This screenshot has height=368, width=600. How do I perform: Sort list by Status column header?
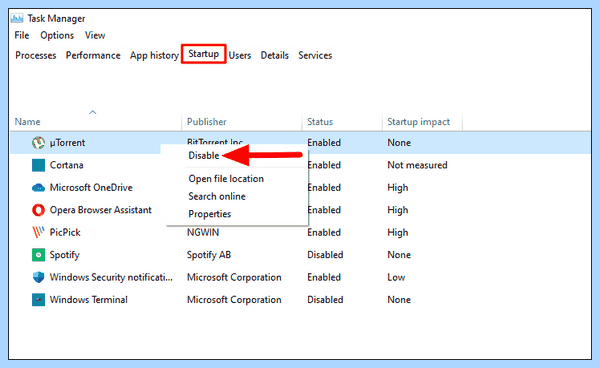(x=320, y=122)
